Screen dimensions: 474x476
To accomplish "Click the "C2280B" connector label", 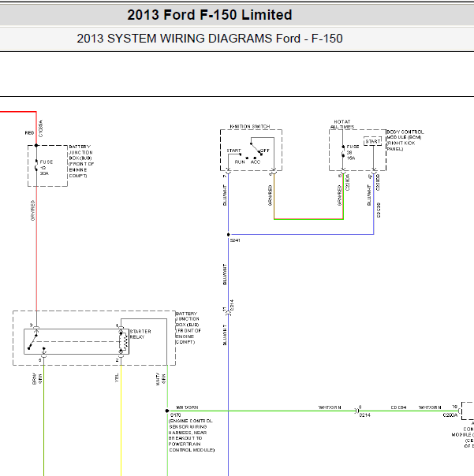I will [x=378, y=183].
